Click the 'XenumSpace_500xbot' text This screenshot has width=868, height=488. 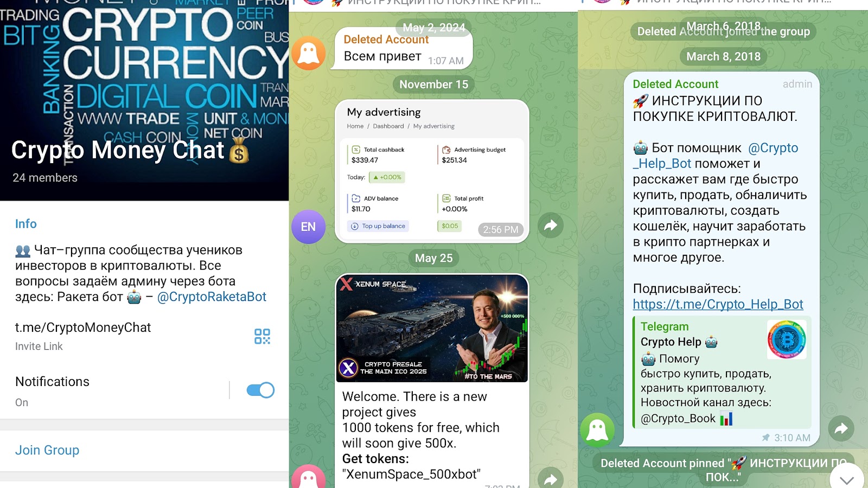(x=411, y=474)
